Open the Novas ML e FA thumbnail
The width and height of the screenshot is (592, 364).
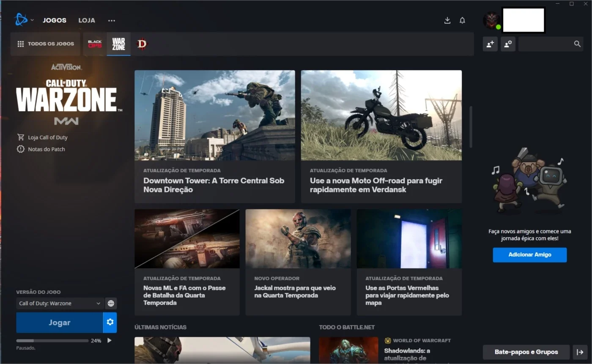187,239
